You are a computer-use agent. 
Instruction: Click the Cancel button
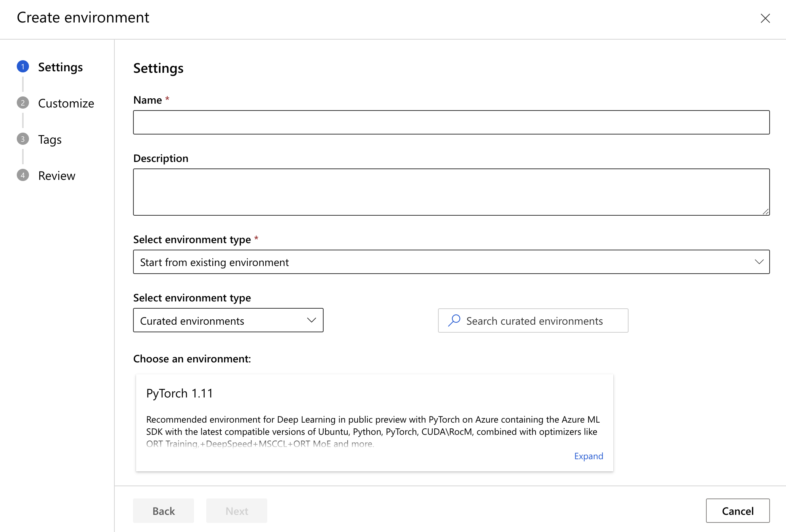point(737,511)
